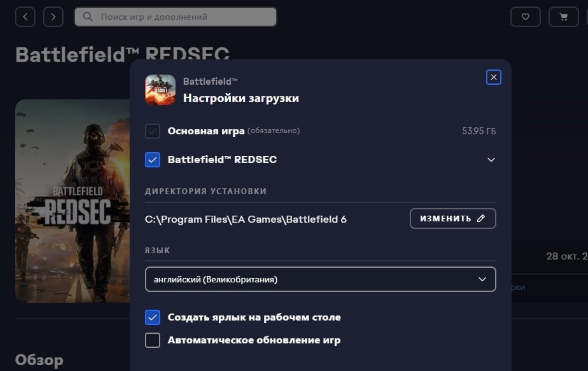Screen dimensions: 588x371
Task: Open the wishlist heart icon
Action: (x=525, y=17)
